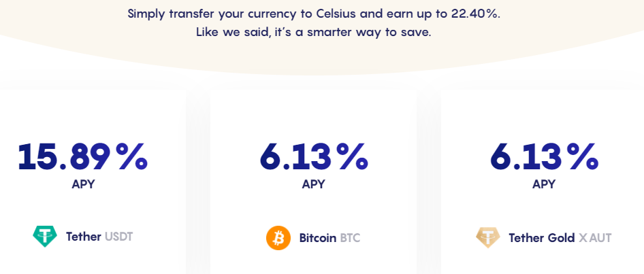
Task: Select the Tether coin name label
Action: (x=84, y=237)
